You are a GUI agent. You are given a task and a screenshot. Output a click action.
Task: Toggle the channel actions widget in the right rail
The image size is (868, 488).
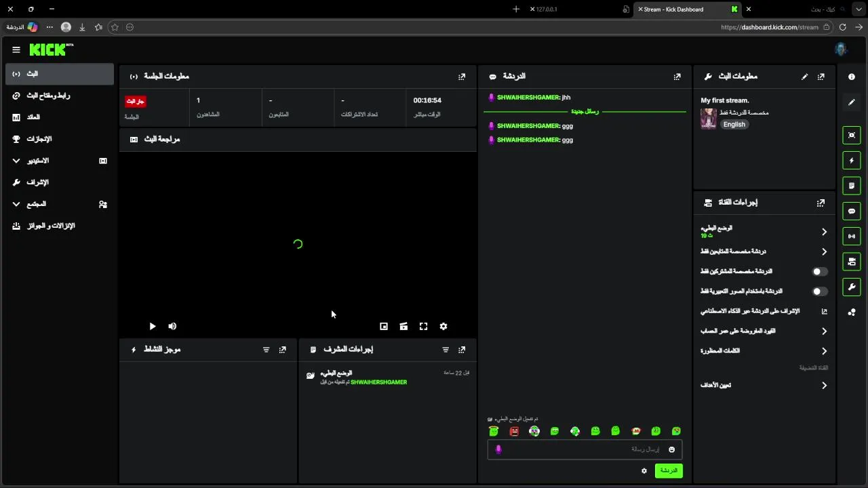pyautogui.click(x=852, y=262)
